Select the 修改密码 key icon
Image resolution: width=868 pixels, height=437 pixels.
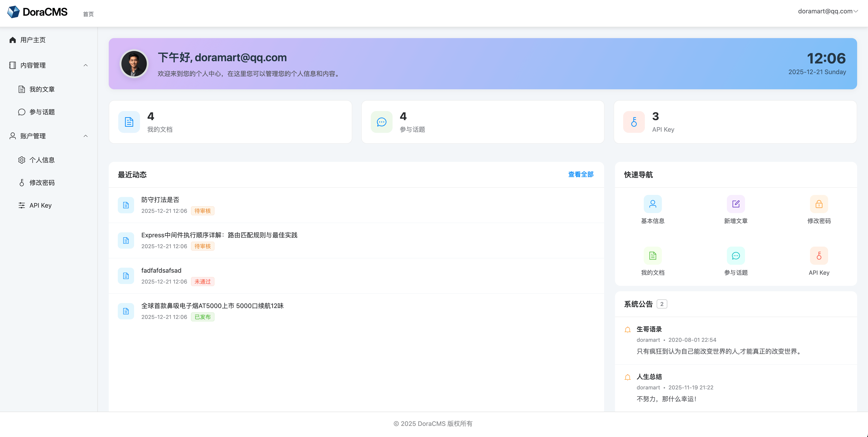(x=22, y=182)
